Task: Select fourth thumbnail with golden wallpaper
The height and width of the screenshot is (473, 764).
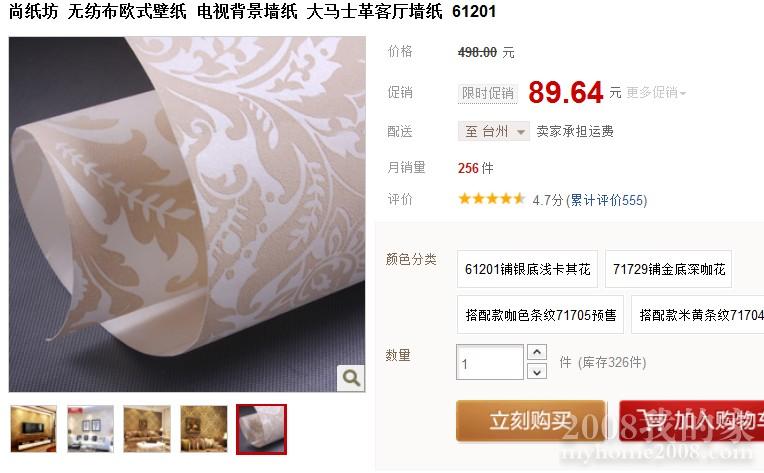Action: pos(204,429)
